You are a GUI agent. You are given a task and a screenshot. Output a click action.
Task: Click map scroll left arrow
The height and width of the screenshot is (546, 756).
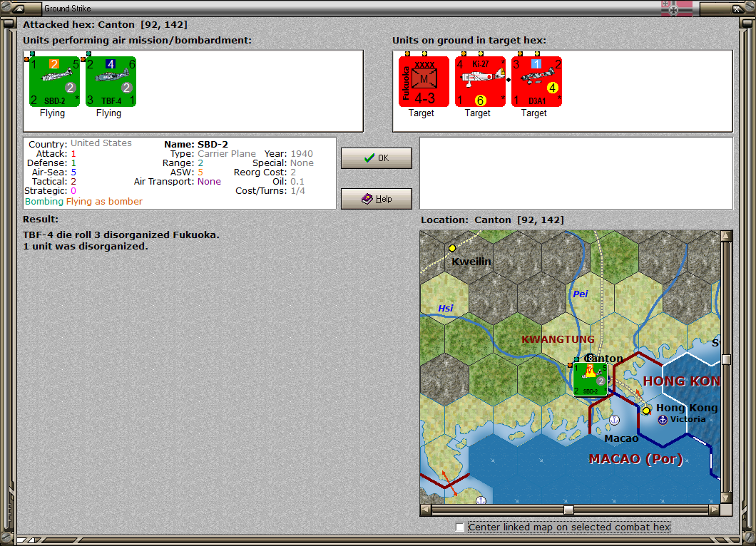point(426,510)
